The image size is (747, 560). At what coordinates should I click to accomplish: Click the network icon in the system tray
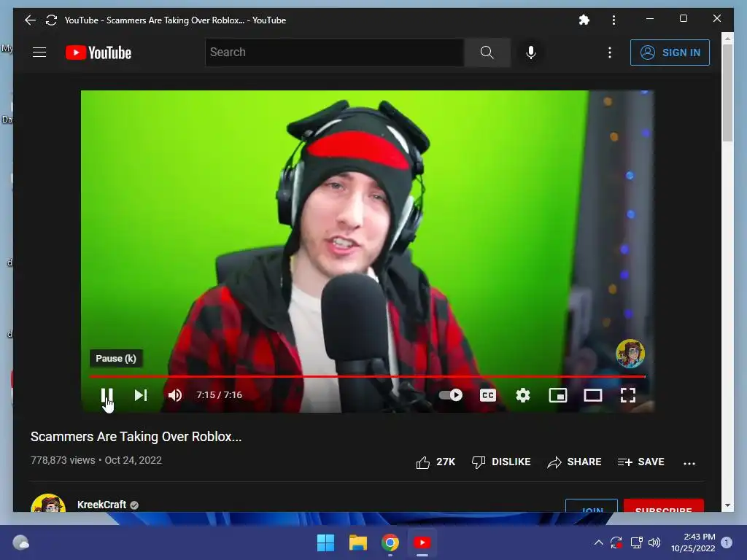[636, 542]
